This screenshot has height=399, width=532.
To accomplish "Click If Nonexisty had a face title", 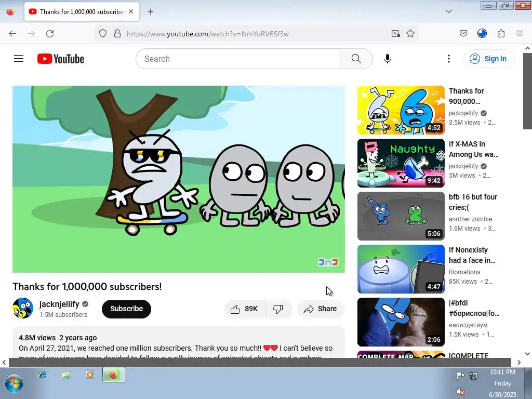I will (x=472, y=255).
